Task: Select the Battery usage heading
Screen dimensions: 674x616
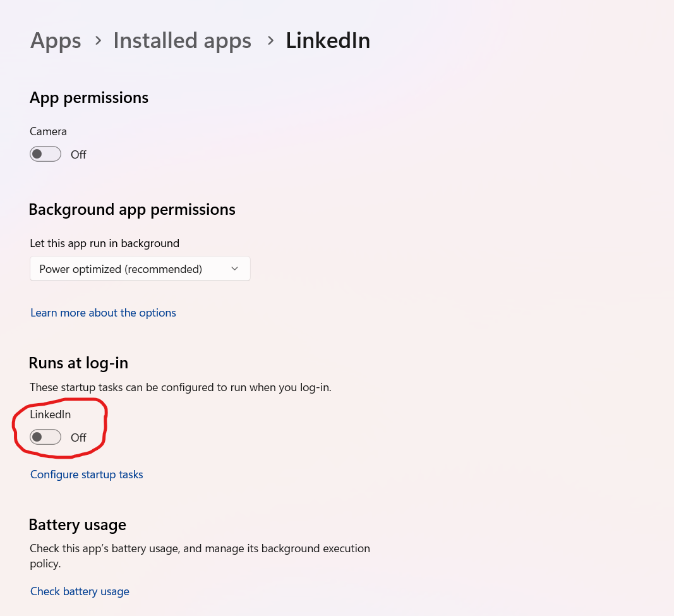Action: pos(77,525)
